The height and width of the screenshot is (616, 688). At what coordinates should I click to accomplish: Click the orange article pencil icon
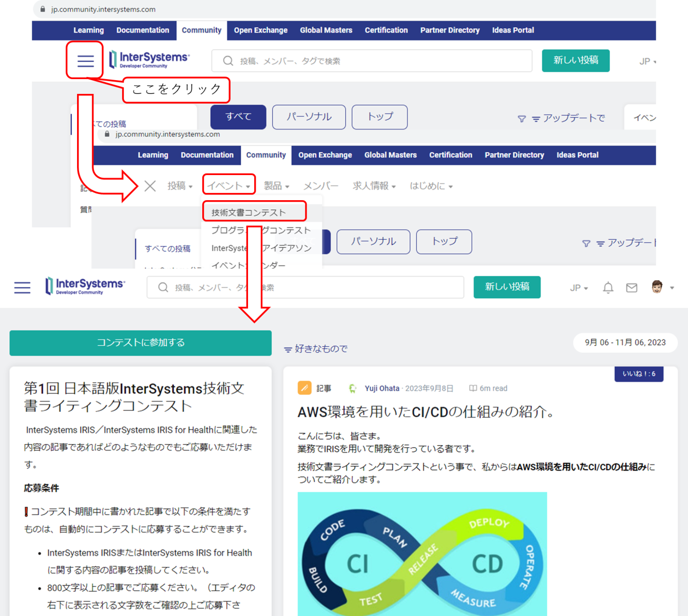tap(304, 388)
